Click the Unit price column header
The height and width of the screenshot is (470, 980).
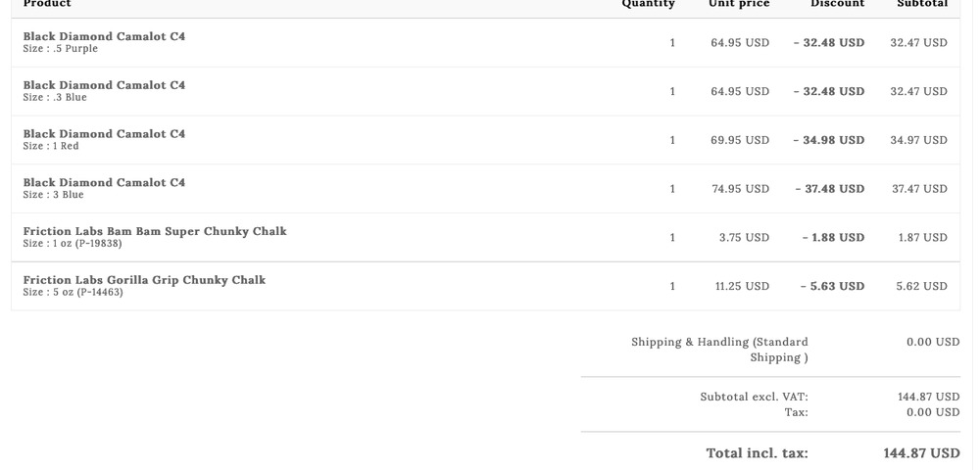[x=739, y=4]
